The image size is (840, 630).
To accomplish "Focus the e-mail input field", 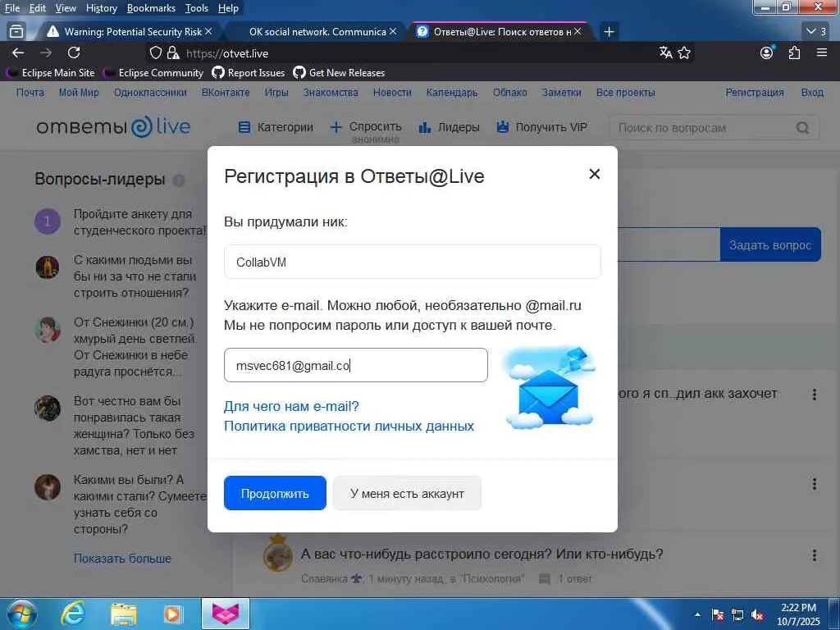I will 356,365.
